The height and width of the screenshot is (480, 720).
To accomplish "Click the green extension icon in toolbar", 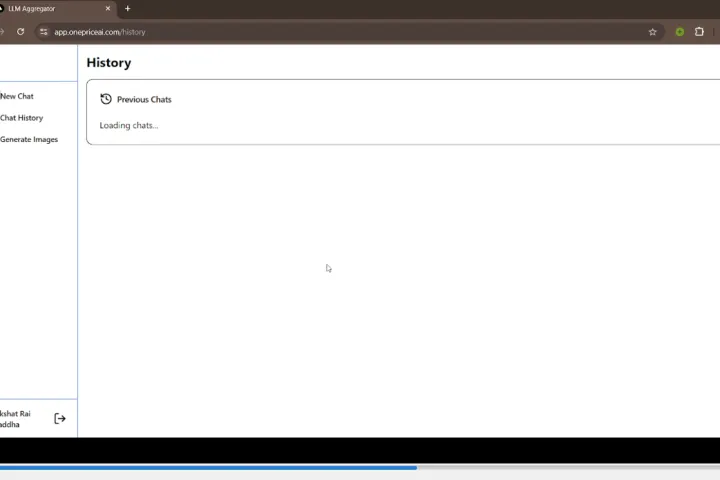I will click(x=679, y=32).
